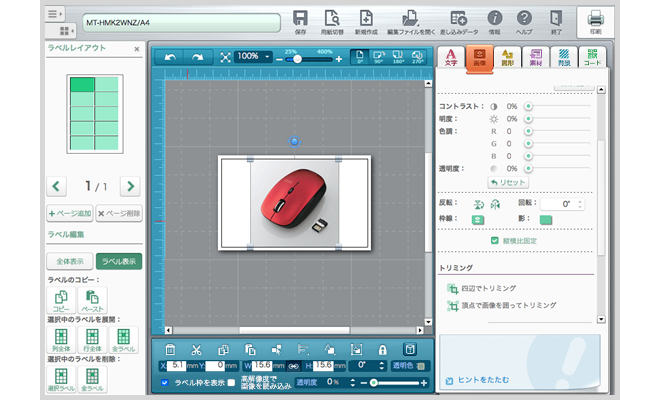Exit with 終了 door icon
The image size is (660, 400).
(556, 22)
